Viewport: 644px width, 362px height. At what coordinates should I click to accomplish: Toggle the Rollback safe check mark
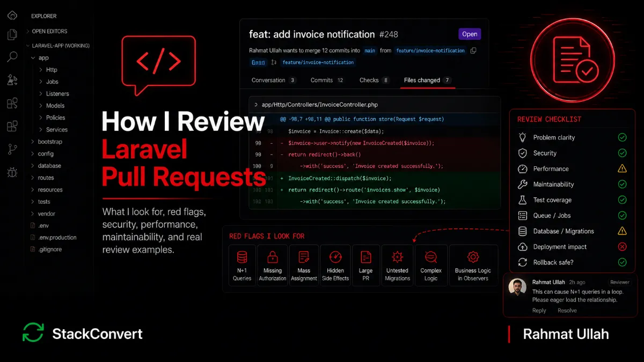pos(622,262)
